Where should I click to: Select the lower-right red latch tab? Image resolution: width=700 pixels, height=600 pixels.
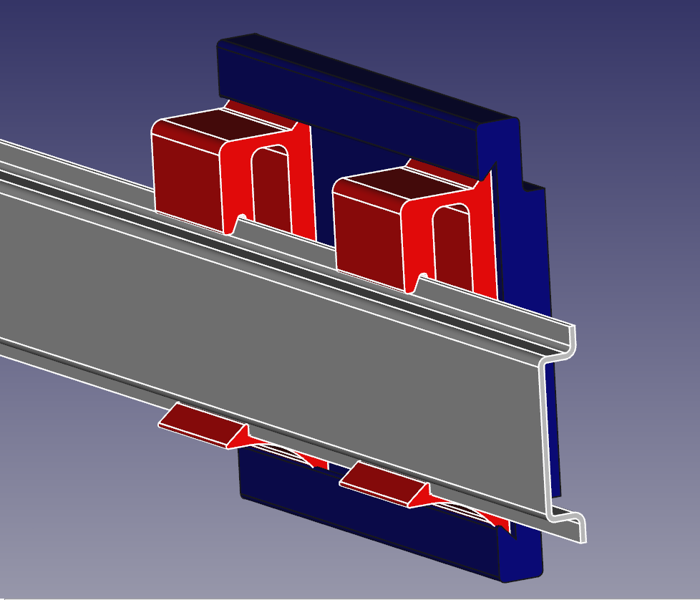point(384,483)
